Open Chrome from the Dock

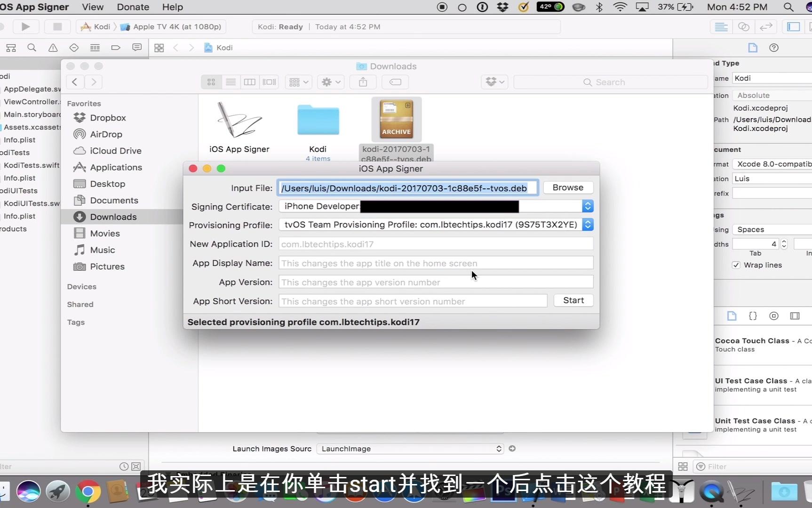point(88,492)
